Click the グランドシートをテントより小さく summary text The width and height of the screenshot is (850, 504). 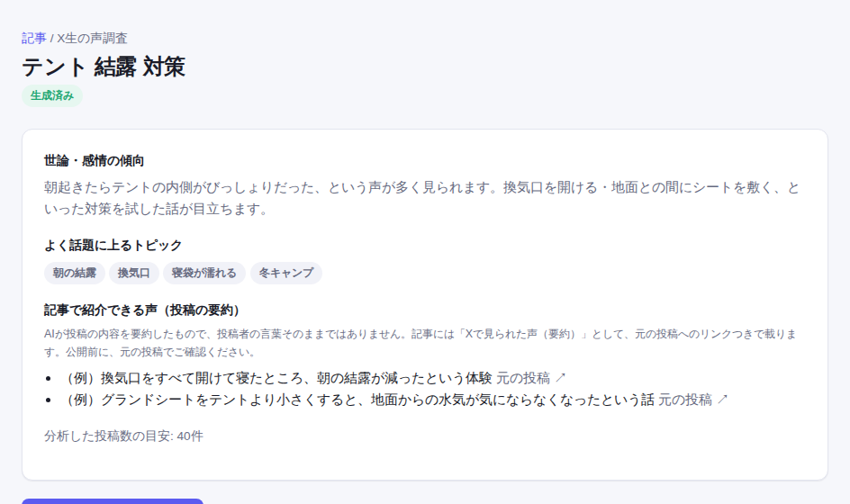pyautogui.click(x=359, y=400)
